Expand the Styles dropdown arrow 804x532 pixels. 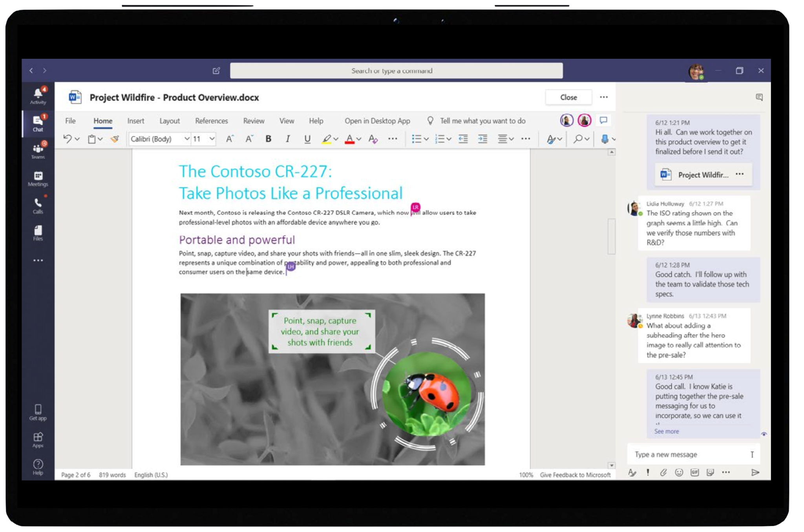click(x=560, y=139)
